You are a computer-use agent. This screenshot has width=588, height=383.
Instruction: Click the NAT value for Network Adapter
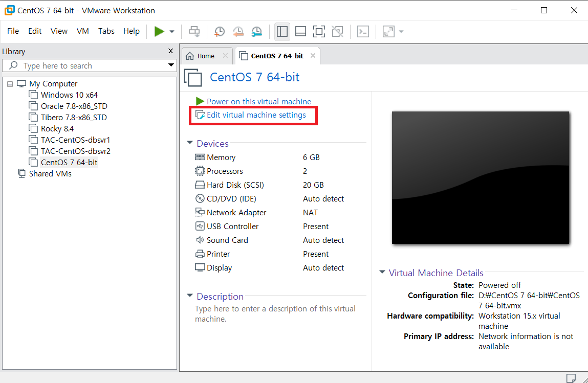(310, 213)
